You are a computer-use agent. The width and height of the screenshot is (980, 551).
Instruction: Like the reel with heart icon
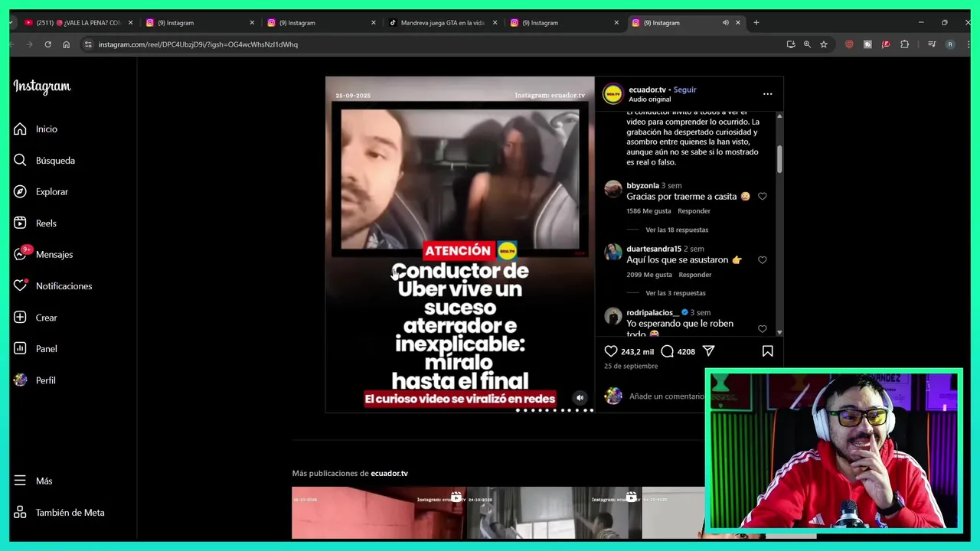coord(611,351)
